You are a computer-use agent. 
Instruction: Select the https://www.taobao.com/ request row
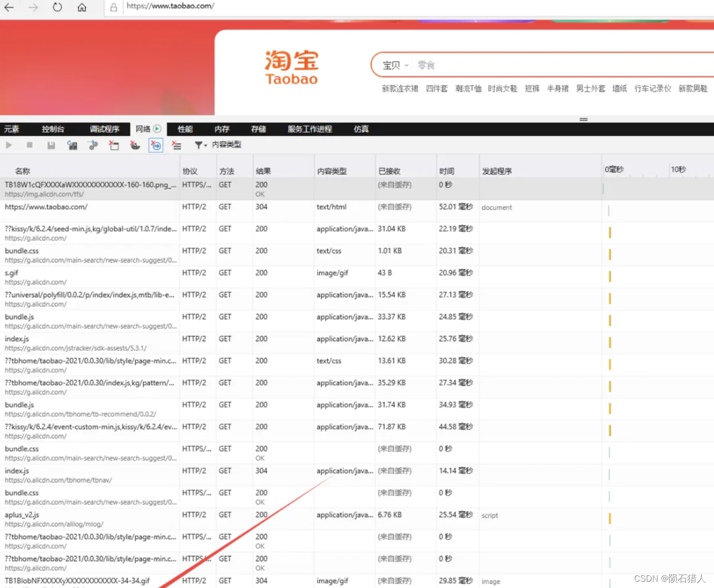[x=357, y=211]
